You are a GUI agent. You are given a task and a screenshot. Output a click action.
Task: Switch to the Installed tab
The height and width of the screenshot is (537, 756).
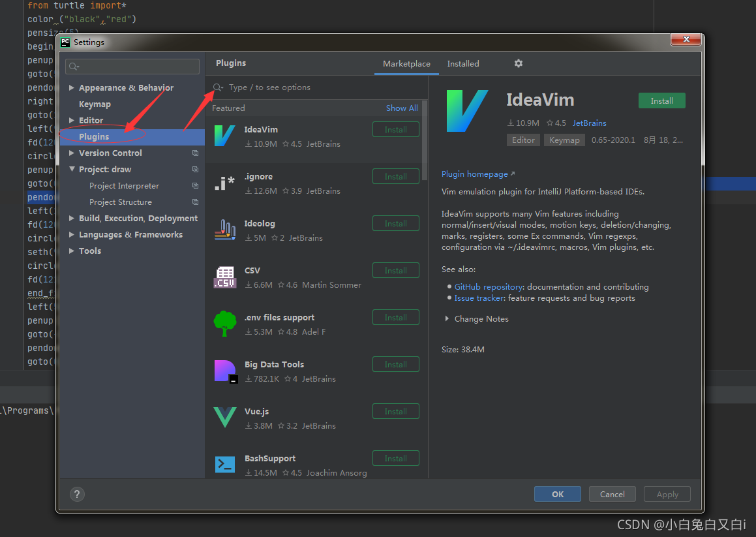tap(463, 64)
